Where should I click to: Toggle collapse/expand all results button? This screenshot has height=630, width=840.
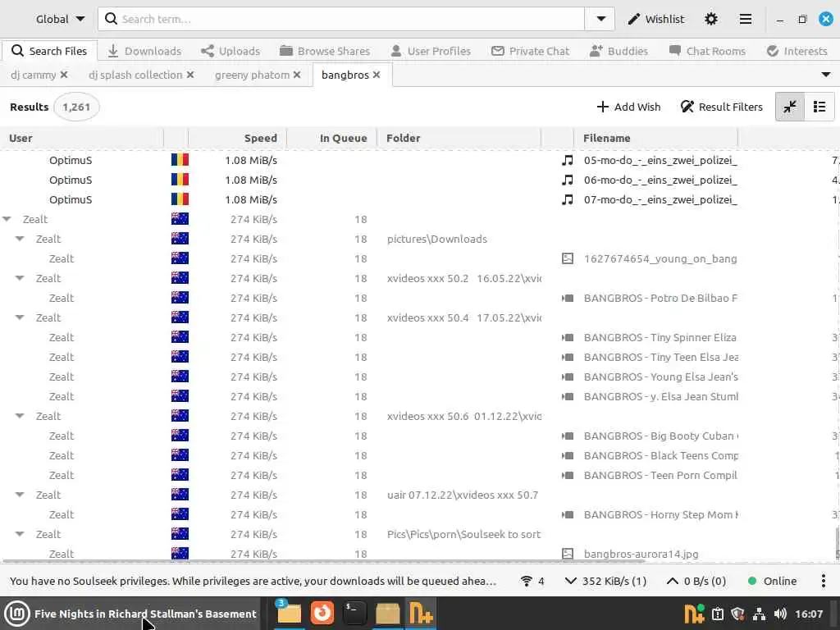click(x=790, y=107)
